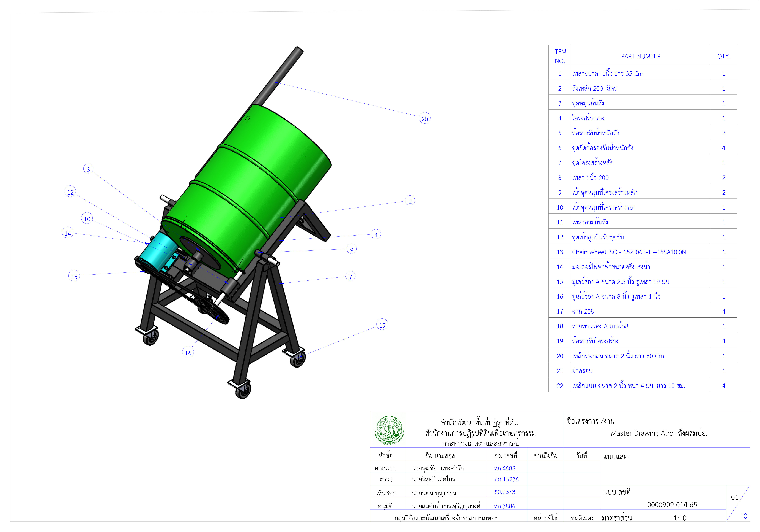
Task: Select balloon callout 3 on drawing
Action: [88, 169]
